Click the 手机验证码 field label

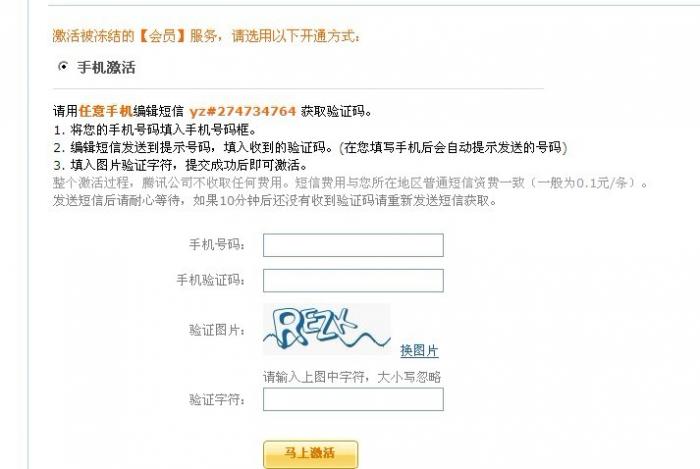coord(211,280)
